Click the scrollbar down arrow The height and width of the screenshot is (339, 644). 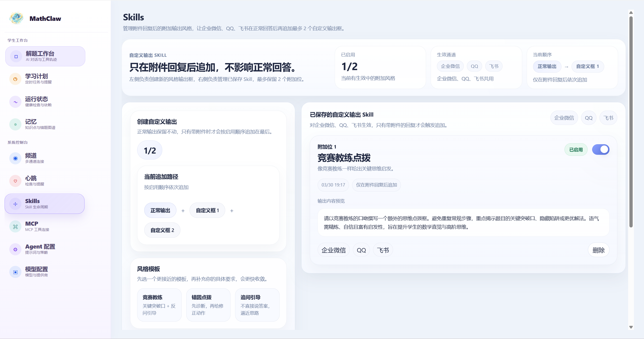tap(631, 327)
